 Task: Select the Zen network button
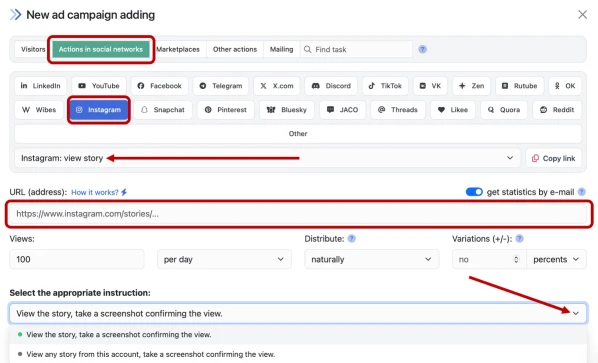(x=471, y=86)
